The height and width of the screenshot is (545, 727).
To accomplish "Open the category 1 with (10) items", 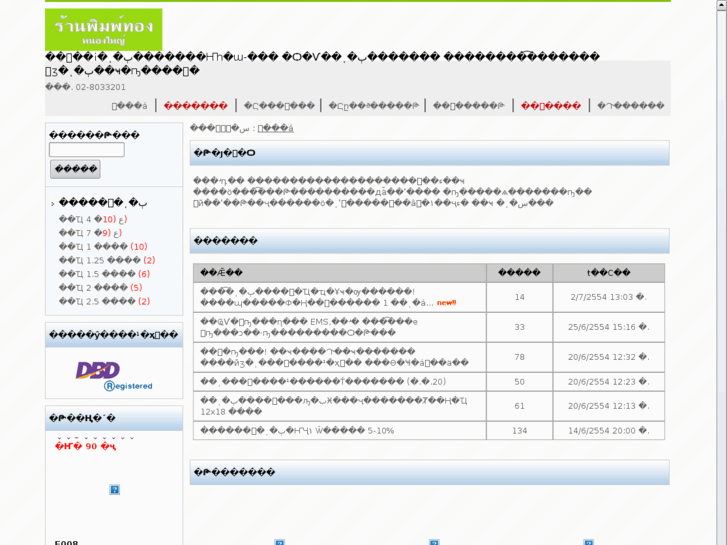I will [x=103, y=246].
